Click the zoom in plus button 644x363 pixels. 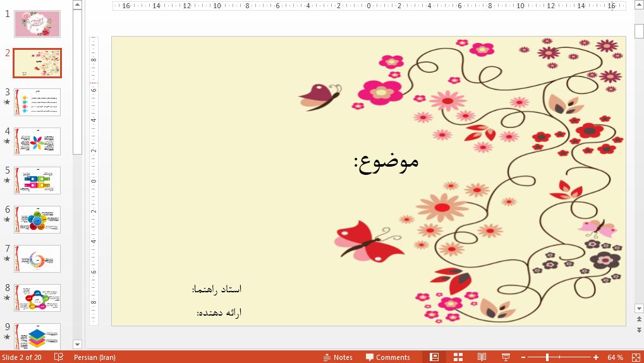596,357
